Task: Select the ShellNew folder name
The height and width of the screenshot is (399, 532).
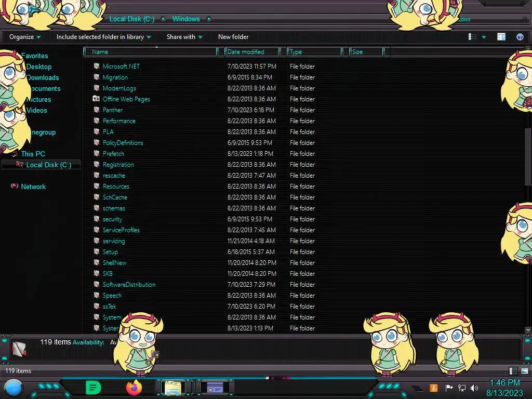Action: coord(114,262)
